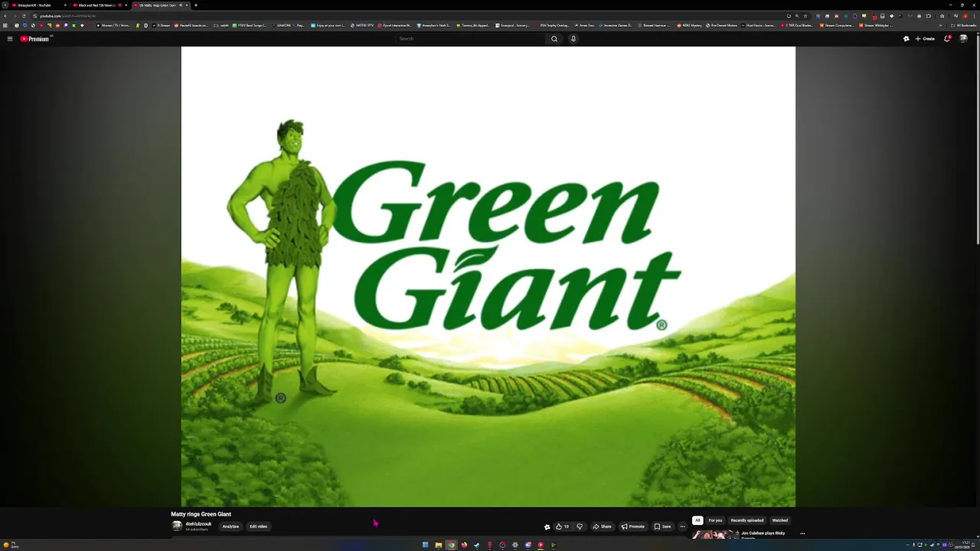This screenshot has width=980, height=551.
Task: Open the YouTube notifications bell
Action: pyautogui.click(x=947, y=38)
